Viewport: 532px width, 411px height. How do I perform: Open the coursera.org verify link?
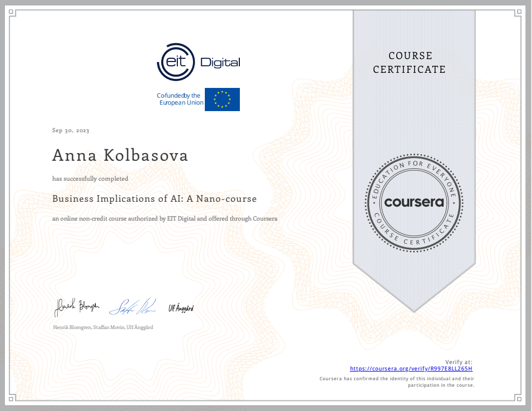[x=411, y=369]
